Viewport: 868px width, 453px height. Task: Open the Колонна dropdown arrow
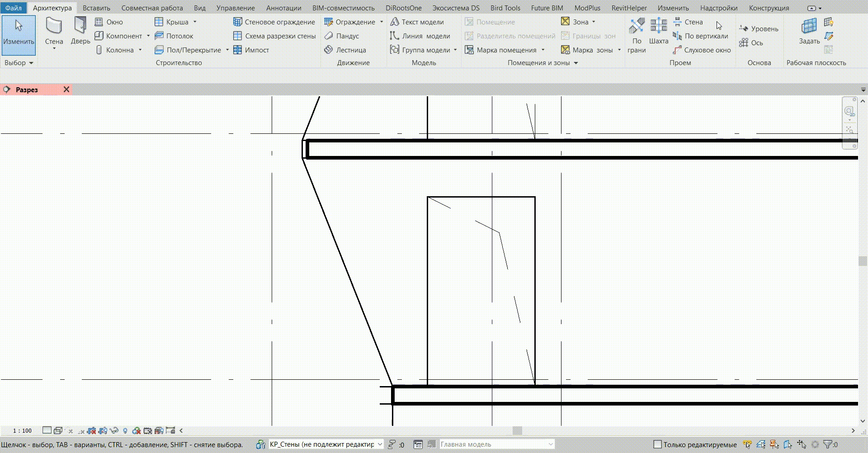[x=140, y=50]
